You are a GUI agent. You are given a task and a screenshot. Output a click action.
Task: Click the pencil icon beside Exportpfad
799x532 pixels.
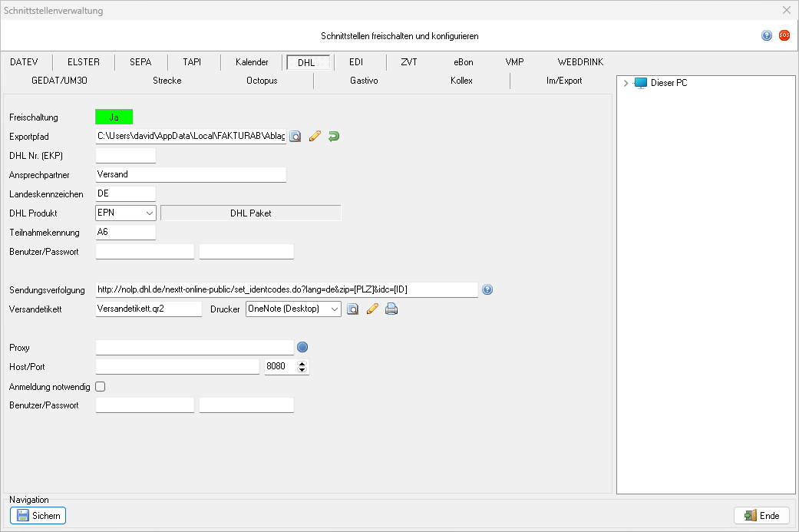point(314,137)
